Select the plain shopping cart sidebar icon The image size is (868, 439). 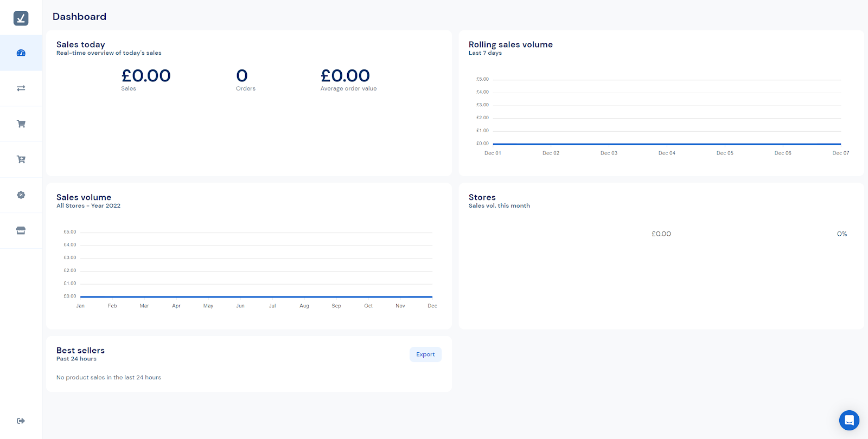pyautogui.click(x=21, y=124)
